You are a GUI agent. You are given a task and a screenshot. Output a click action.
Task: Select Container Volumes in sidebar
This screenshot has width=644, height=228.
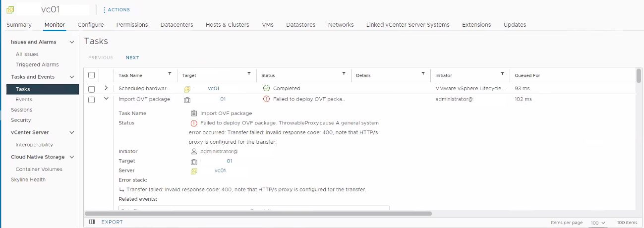(x=39, y=170)
